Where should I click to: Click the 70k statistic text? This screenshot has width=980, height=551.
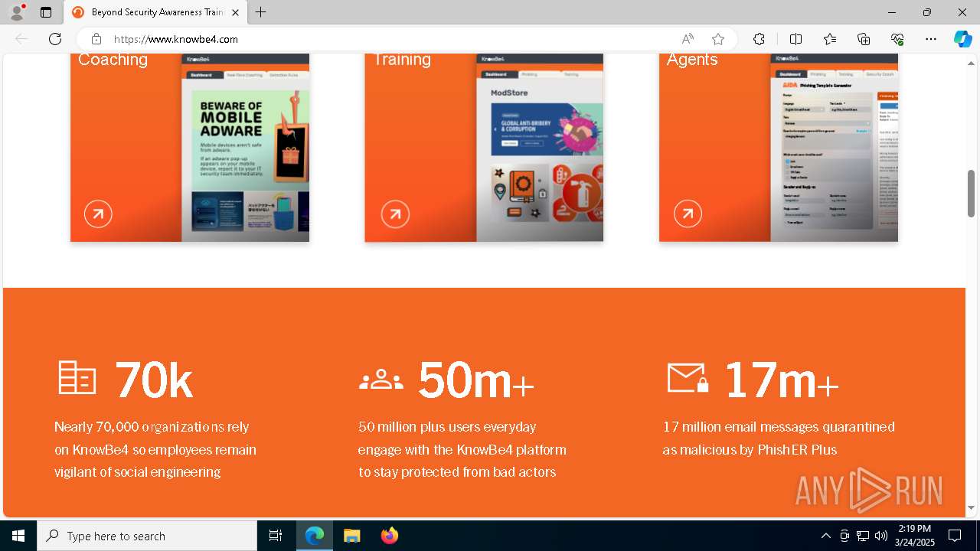coord(154,380)
